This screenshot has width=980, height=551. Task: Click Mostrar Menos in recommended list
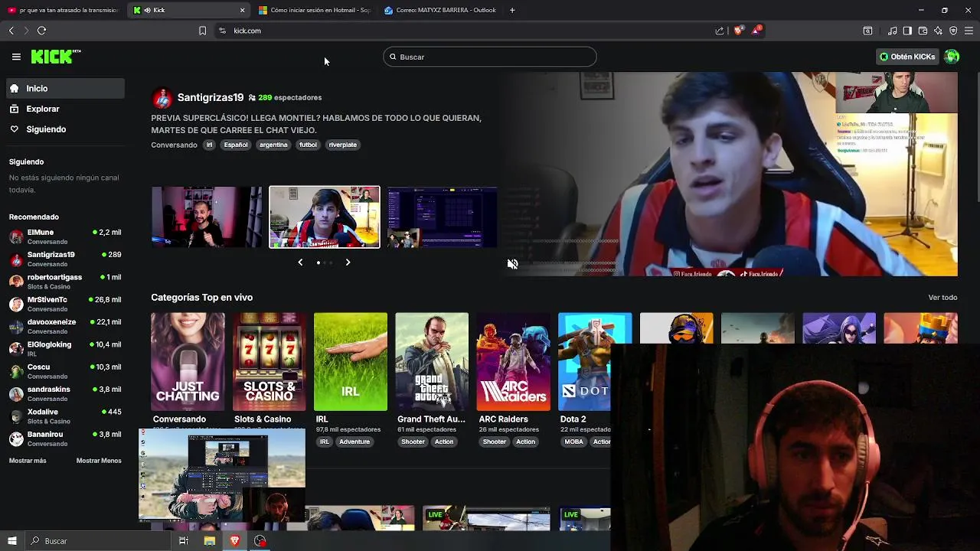(x=99, y=461)
